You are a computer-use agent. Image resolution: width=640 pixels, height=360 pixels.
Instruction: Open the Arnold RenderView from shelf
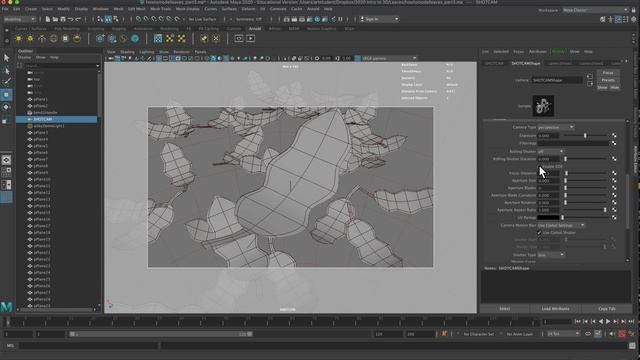[239, 38]
